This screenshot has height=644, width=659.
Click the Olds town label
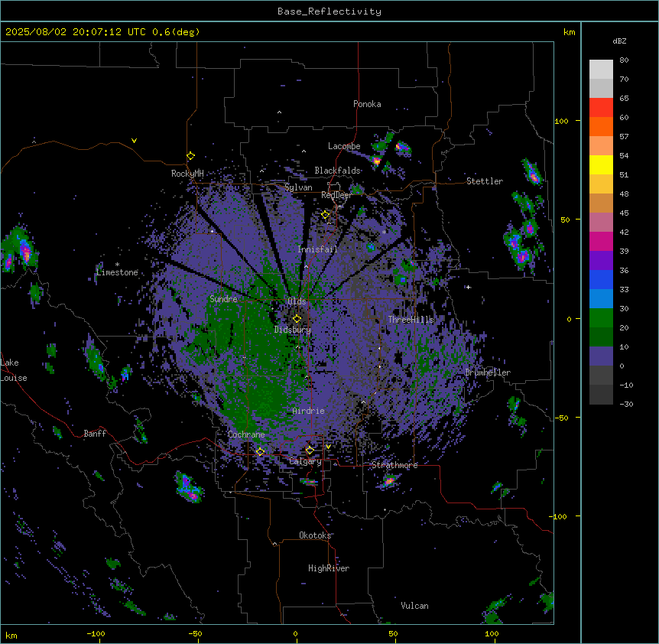[297, 301]
